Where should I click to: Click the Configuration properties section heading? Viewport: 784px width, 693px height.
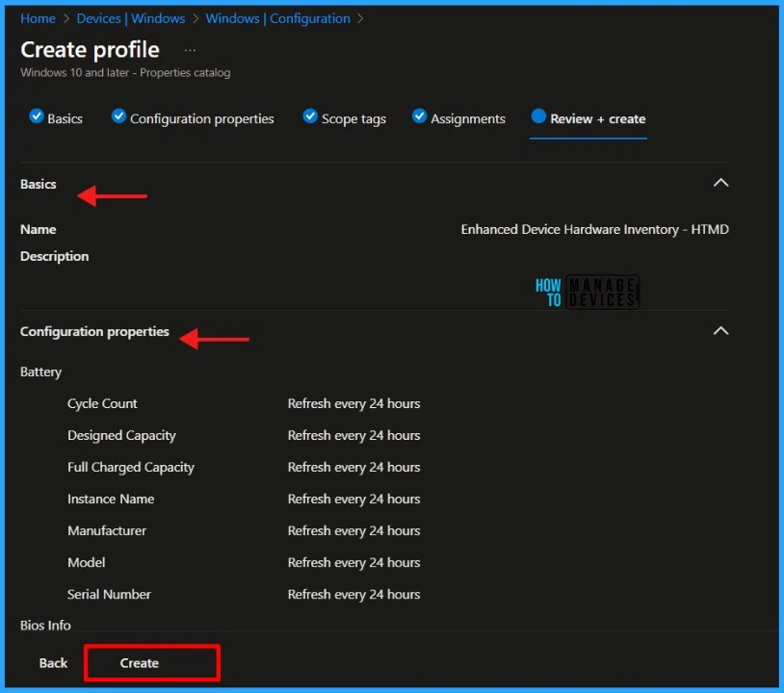(94, 332)
